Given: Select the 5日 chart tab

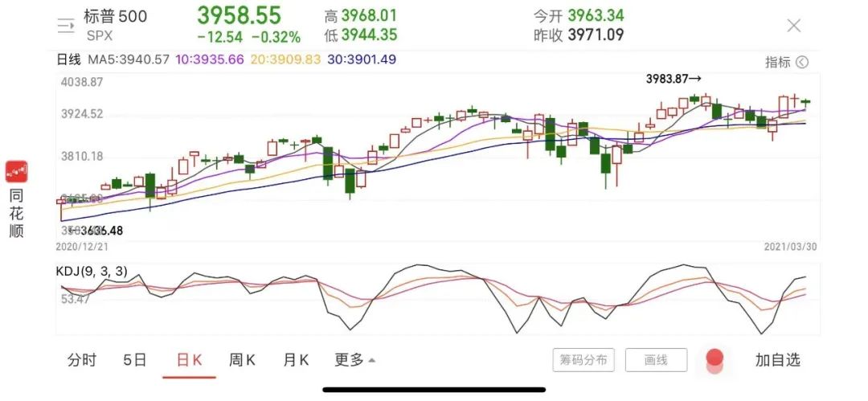Looking at the screenshot, I should click(x=135, y=360).
